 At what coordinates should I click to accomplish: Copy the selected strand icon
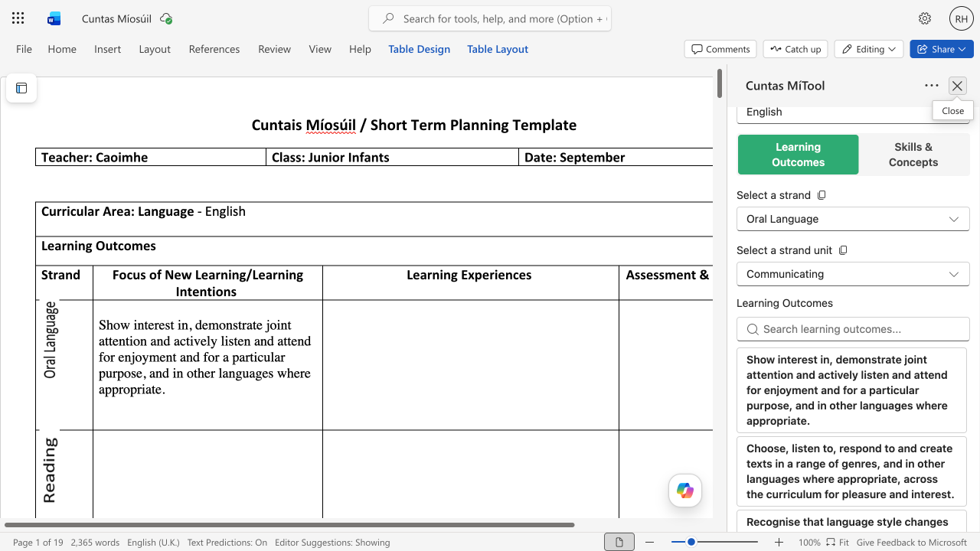(x=822, y=195)
